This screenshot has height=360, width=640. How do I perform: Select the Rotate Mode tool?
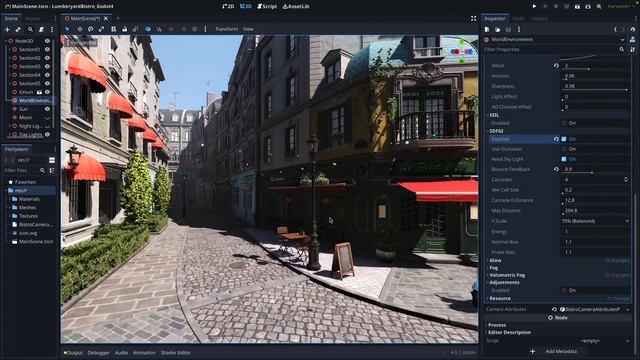(x=91, y=29)
